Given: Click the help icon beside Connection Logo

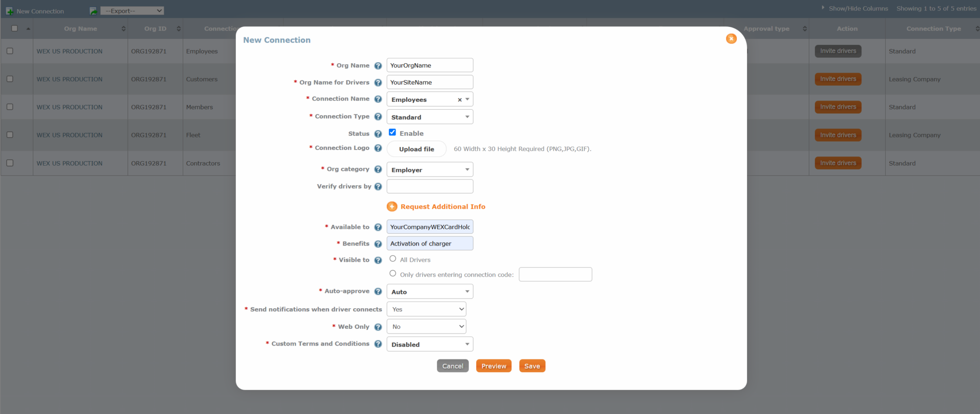Looking at the screenshot, I should click(x=378, y=148).
